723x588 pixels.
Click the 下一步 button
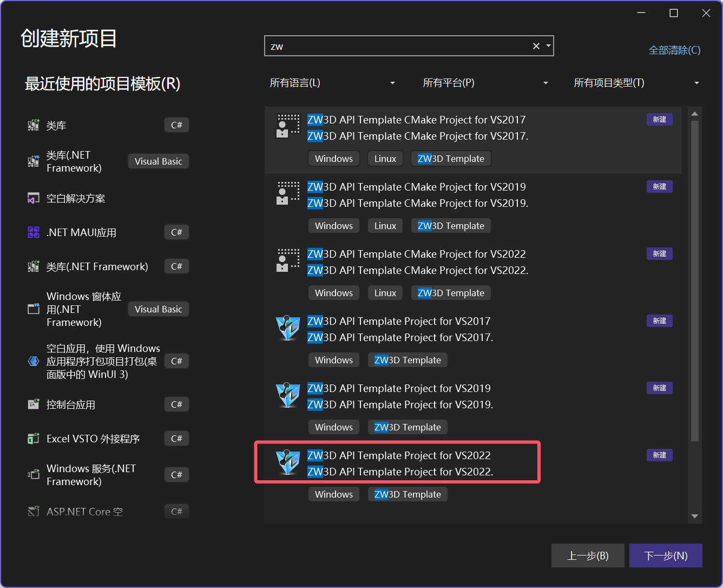666,556
